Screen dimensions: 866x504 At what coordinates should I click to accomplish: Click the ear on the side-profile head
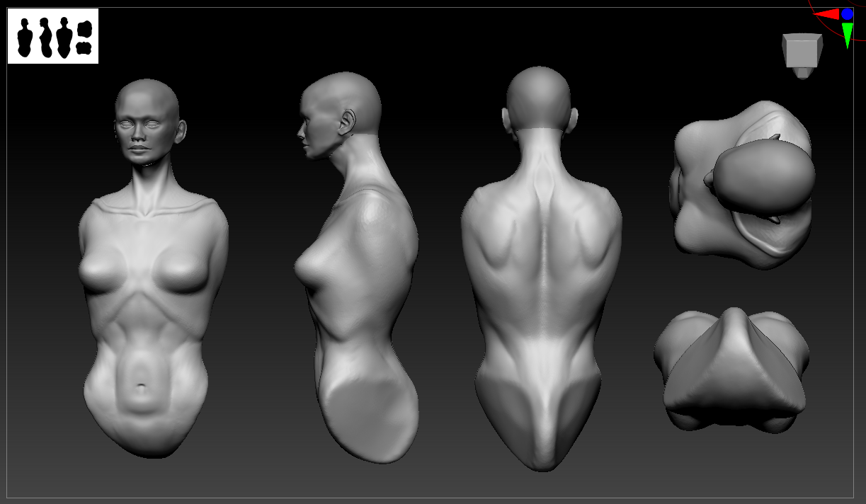348,122
